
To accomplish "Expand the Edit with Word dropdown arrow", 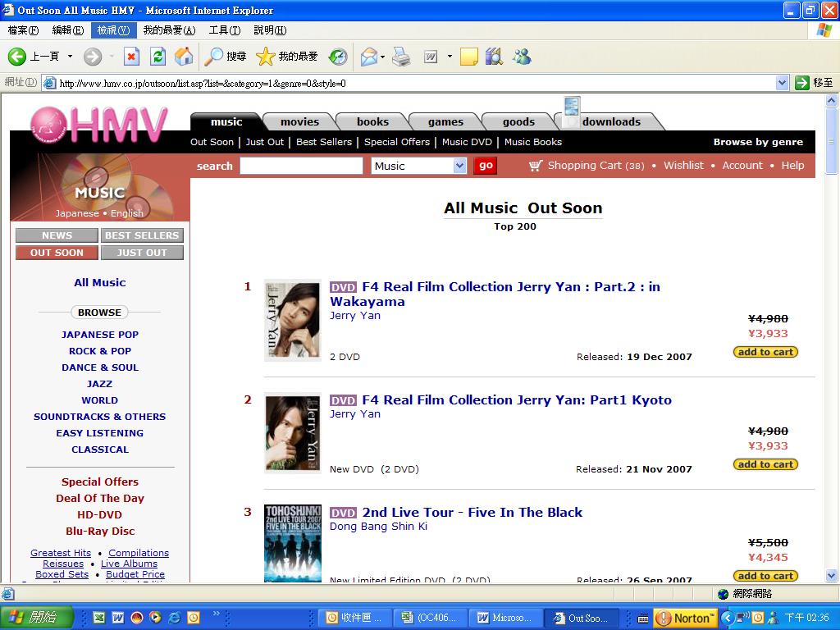I will [450, 57].
